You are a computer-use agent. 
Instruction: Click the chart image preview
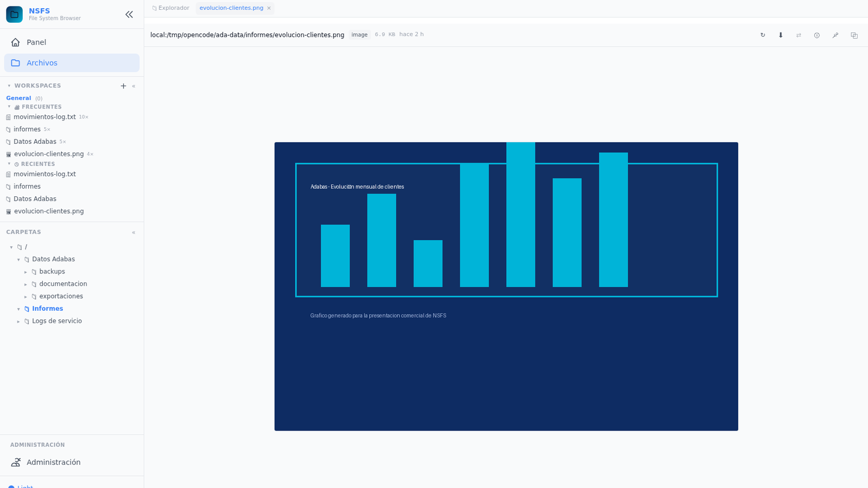coord(506,286)
